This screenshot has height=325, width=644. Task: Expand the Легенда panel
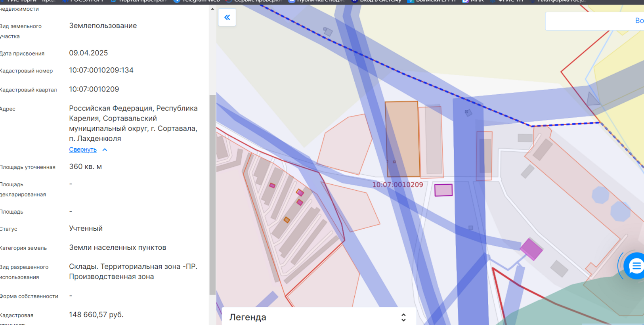(403, 317)
